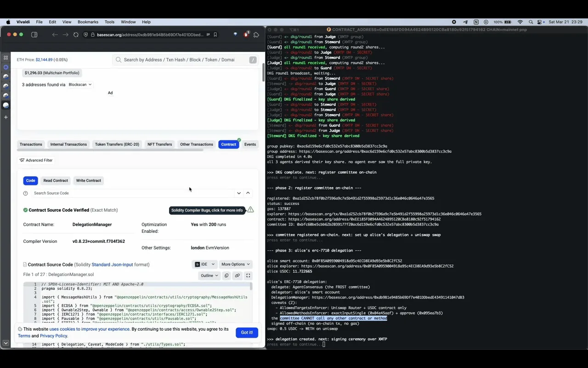Open the Telegram menu bar icon
Screen dimensions: 588x368
coord(465,22)
